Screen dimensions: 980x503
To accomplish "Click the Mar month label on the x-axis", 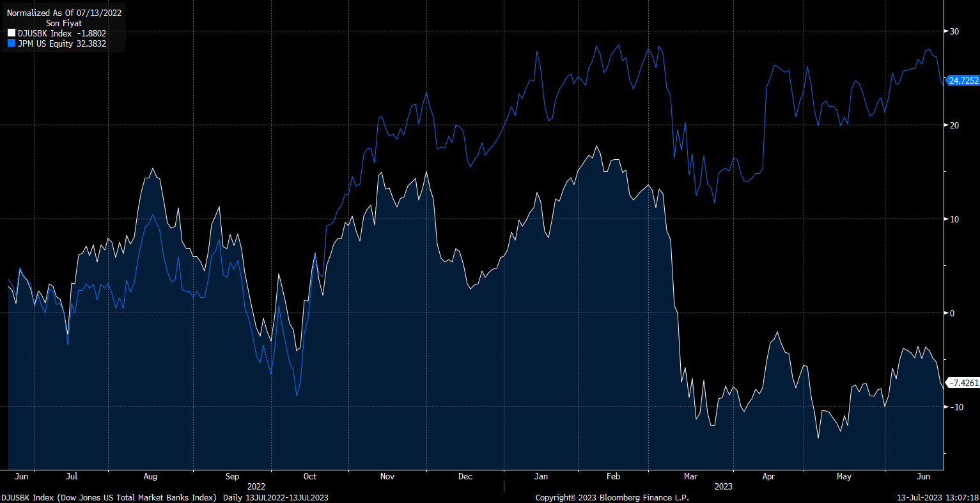I will 690,476.
